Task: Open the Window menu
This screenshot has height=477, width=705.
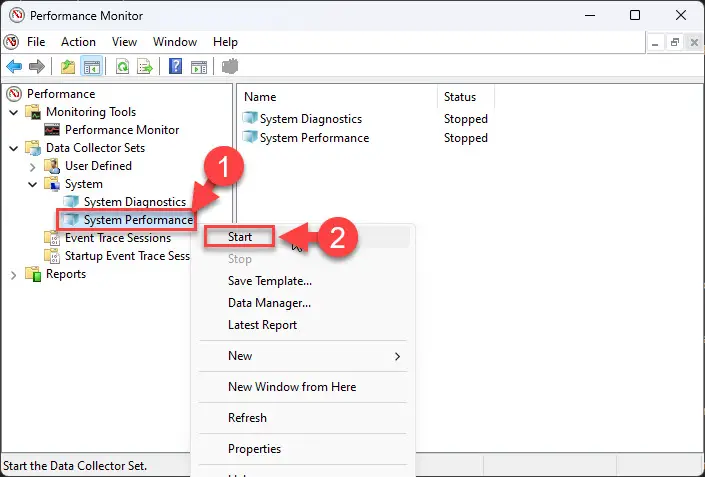Action: click(x=175, y=42)
